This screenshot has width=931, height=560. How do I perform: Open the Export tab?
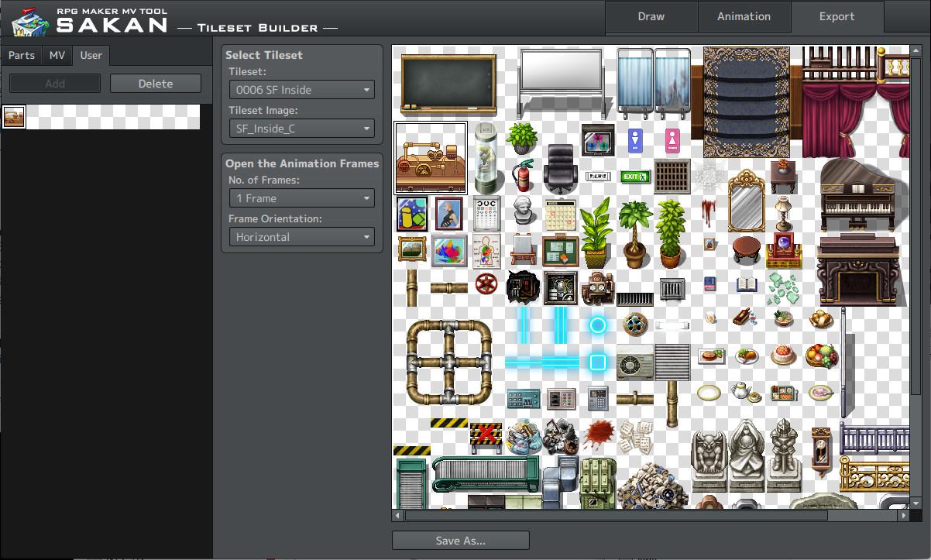[837, 16]
